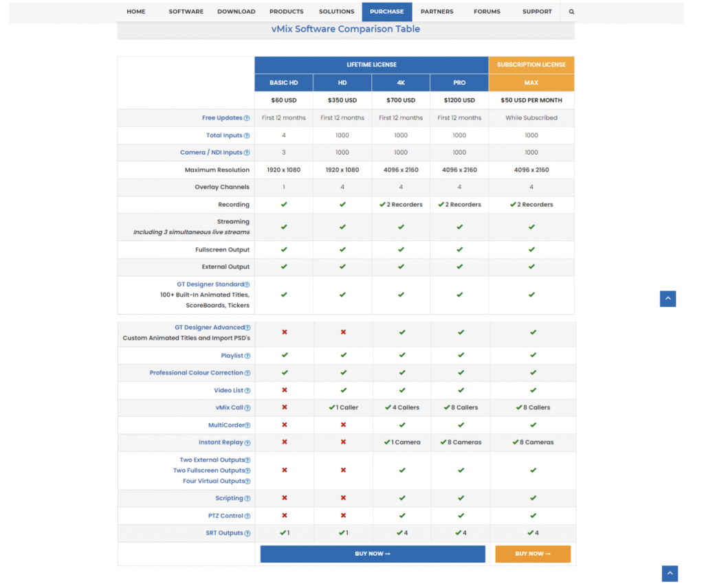Open the Scripting feature link

point(229,499)
